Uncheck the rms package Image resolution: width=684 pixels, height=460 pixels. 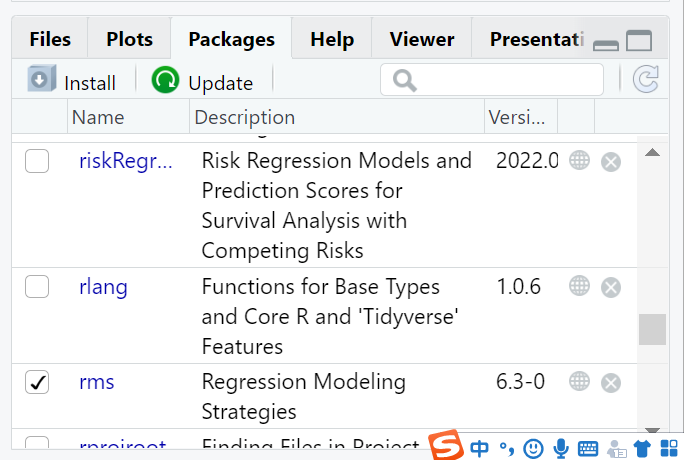pos(37,382)
